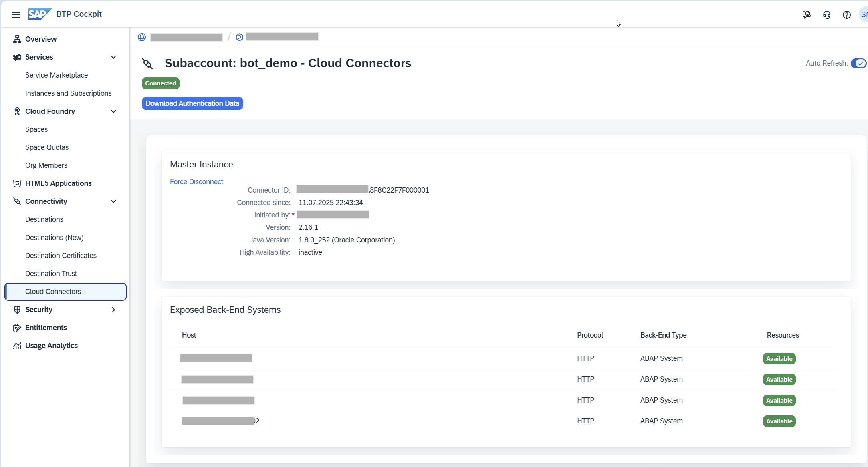The image size is (868, 467).
Task: Open Space Quotas
Action: point(47,147)
